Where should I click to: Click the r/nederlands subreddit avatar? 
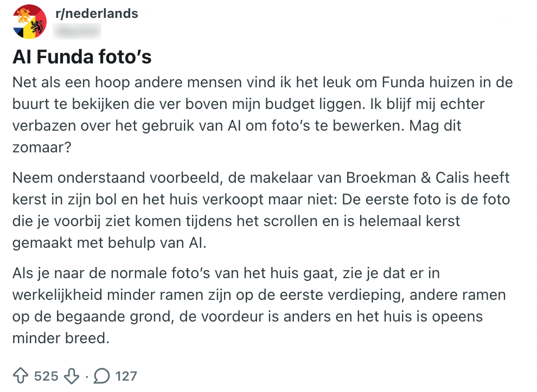[29, 22]
